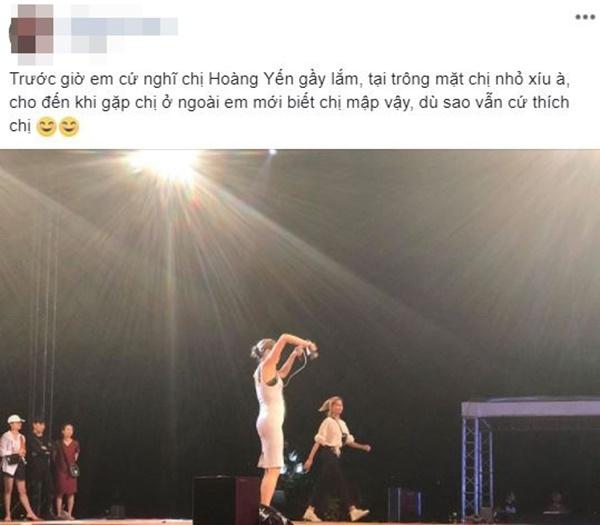Click the bright spotlight flare in photo
This screenshot has height=525, width=600.
coord(165,163)
